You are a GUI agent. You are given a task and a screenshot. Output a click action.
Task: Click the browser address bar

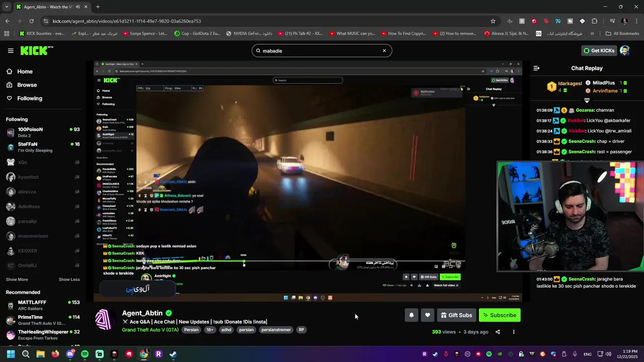[267, 21]
